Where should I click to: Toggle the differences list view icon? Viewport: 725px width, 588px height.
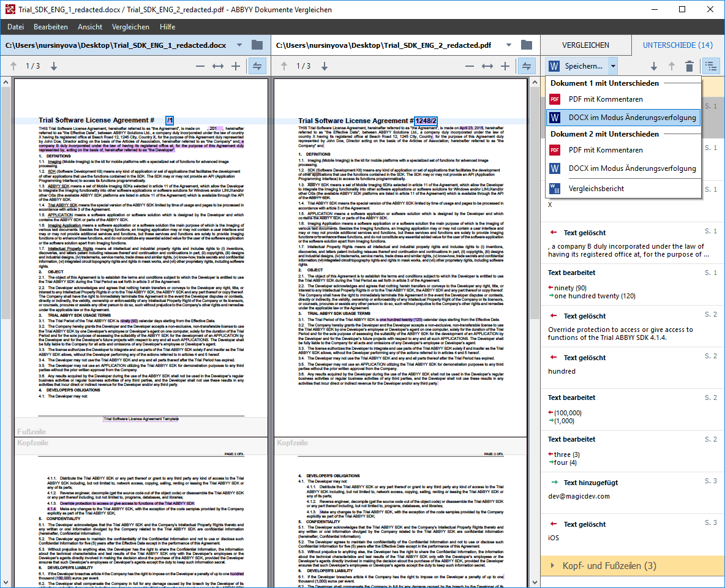point(711,66)
